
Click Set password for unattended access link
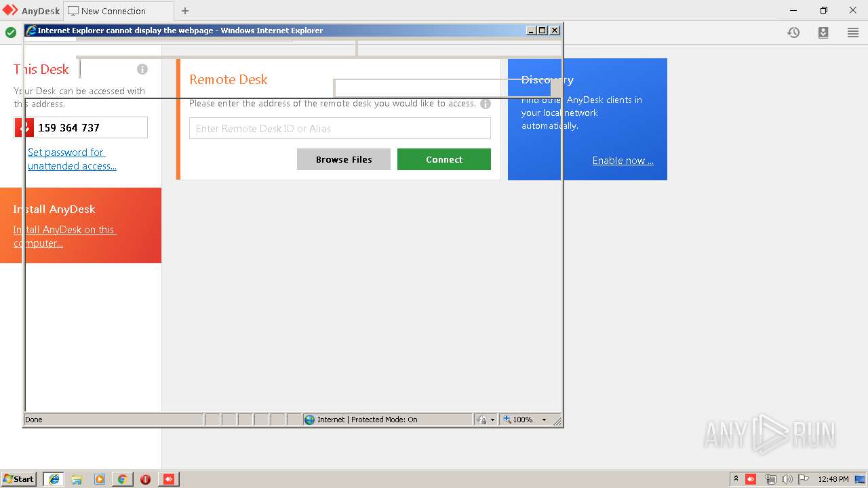[x=72, y=159]
